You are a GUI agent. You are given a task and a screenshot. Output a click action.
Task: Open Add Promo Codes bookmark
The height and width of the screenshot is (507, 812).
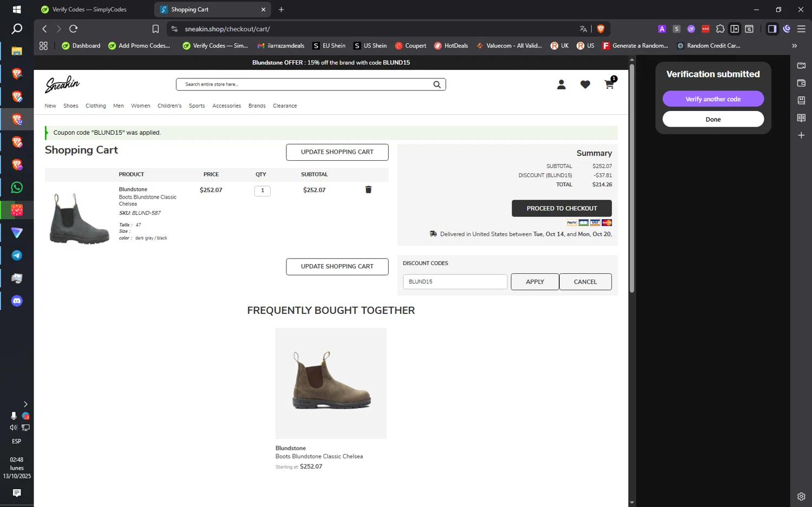pyautogui.click(x=139, y=45)
